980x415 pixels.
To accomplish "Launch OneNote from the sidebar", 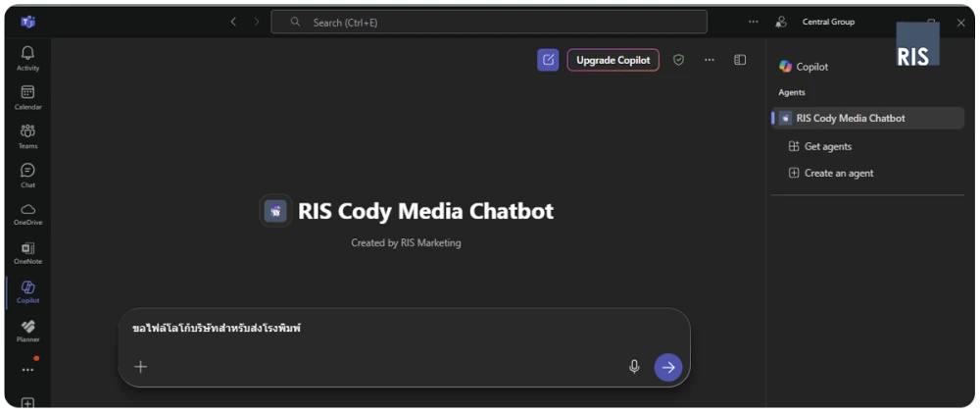I will pos(27,253).
